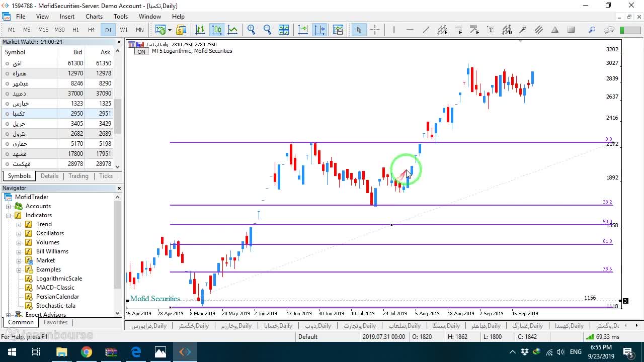This screenshot has height=362, width=644.
Task: Select the arrow cursor tool
Action: pyautogui.click(x=359, y=30)
